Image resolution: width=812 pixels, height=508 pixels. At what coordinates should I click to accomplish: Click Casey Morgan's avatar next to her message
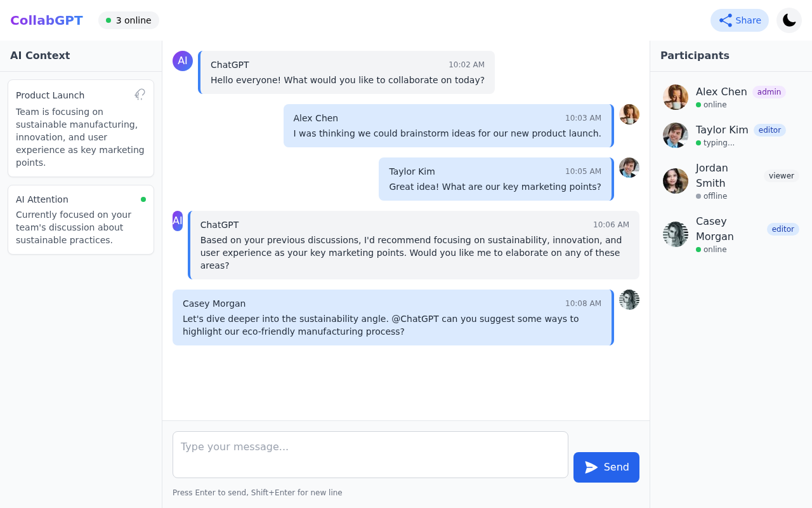point(629,300)
